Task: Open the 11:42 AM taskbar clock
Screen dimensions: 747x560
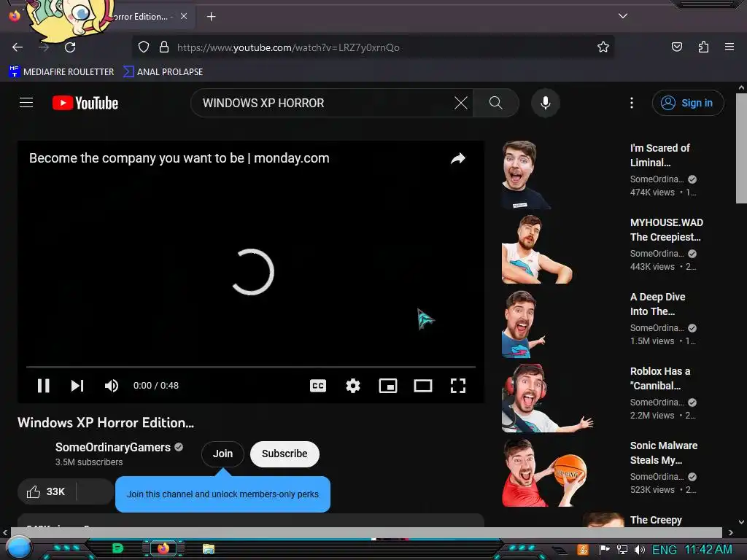Action: [708, 550]
